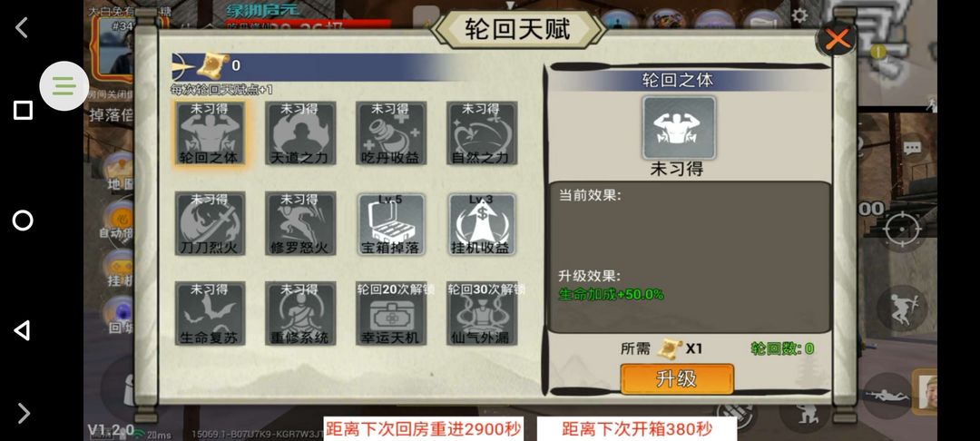Tap the Android home circle button

[x=23, y=220]
